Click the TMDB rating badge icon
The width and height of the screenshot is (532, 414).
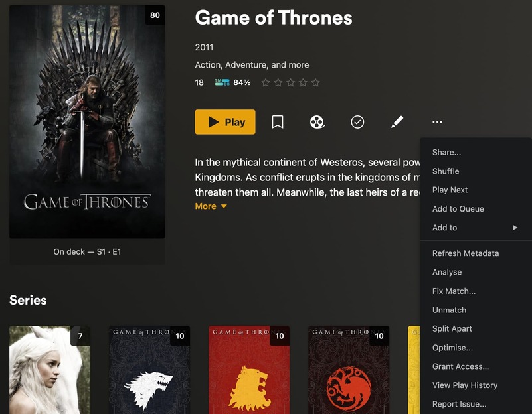pyautogui.click(x=222, y=82)
